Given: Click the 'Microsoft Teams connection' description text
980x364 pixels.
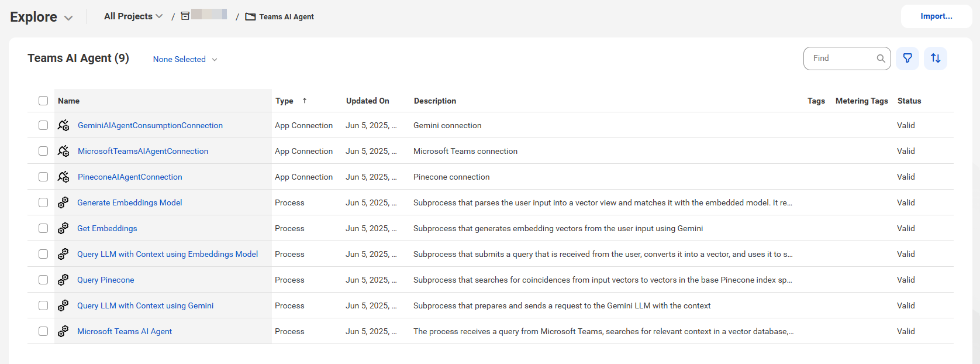Looking at the screenshot, I should pyautogui.click(x=465, y=151).
